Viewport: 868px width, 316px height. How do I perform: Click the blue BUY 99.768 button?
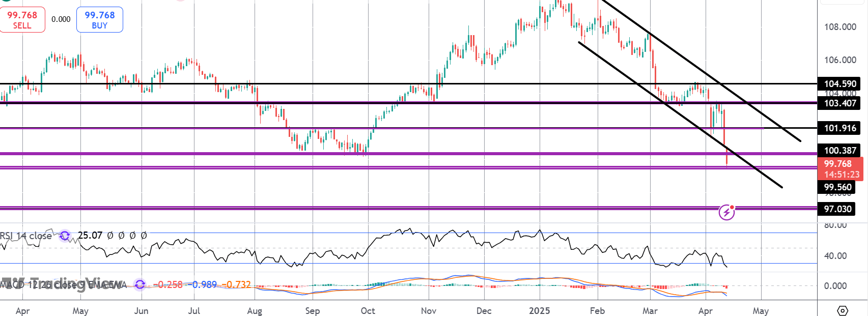point(100,20)
